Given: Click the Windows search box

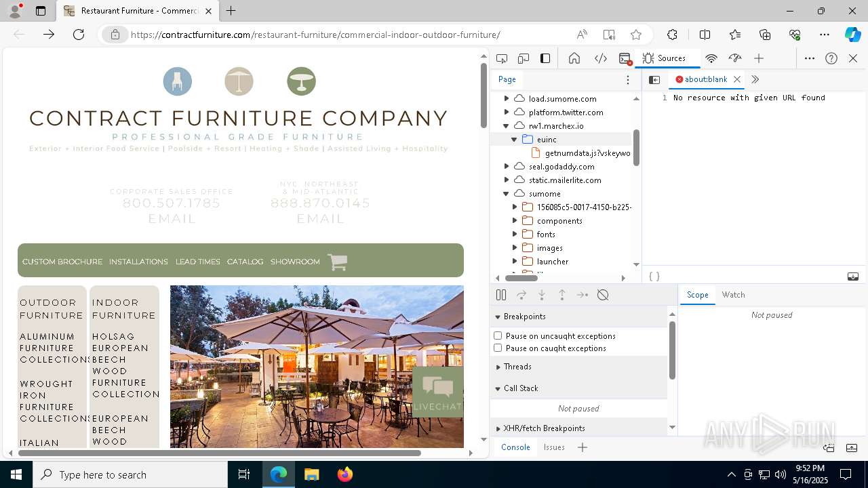Looking at the screenshot, I should (x=130, y=474).
